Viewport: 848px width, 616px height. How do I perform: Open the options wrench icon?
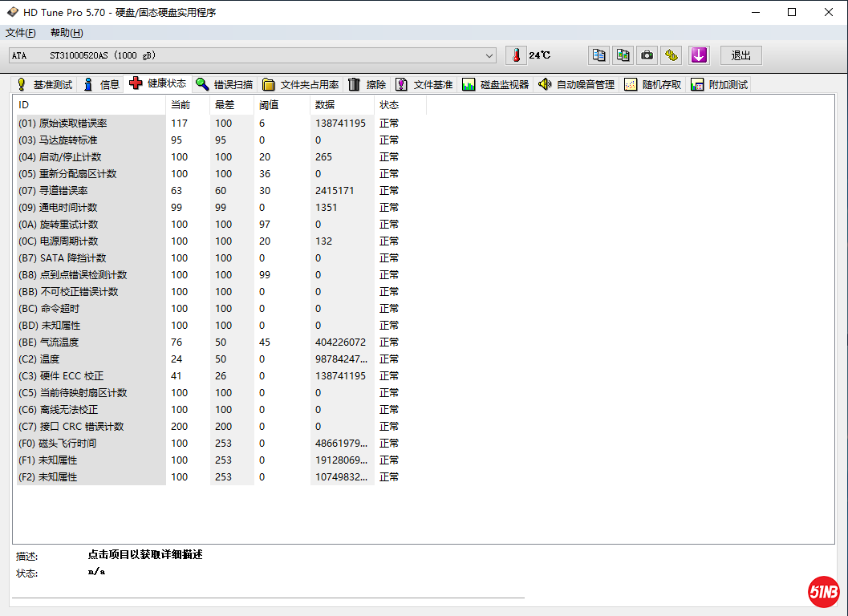tap(672, 55)
